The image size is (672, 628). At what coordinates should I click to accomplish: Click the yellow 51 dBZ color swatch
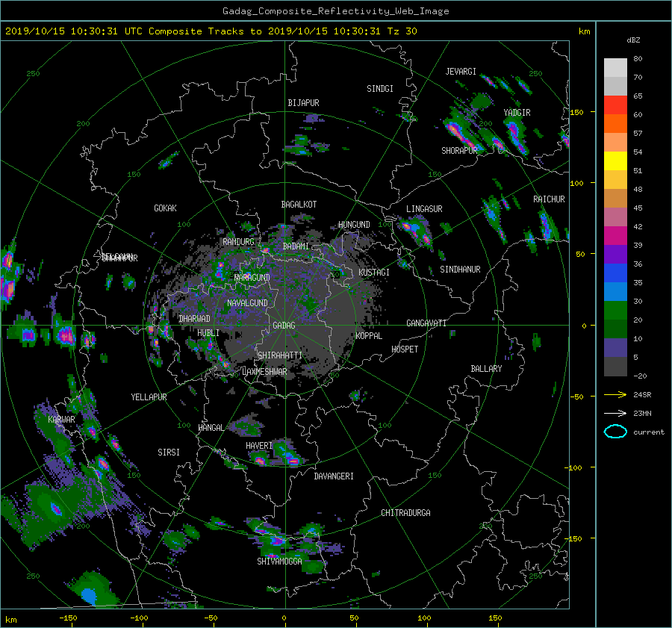[615, 161]
